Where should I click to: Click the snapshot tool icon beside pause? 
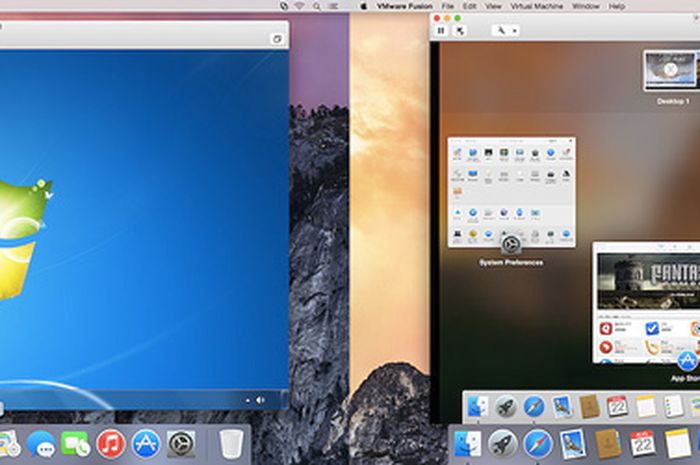[x=460, y=30]
